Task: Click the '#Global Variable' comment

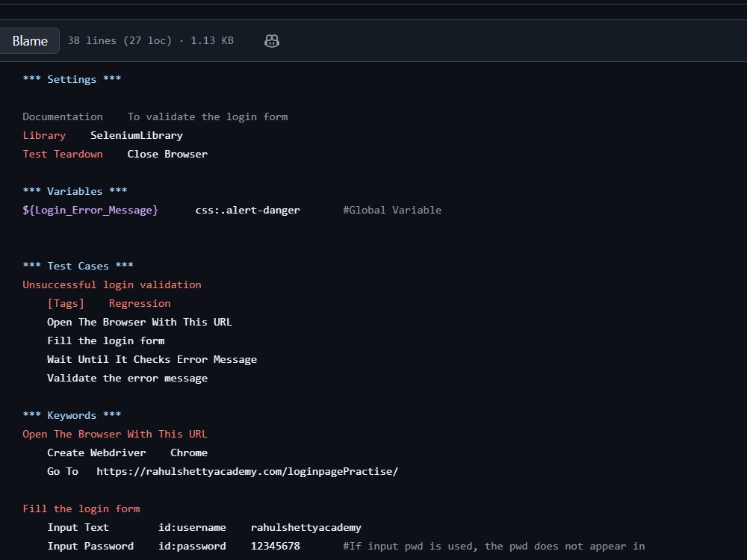Action: (x=392, y=210)
